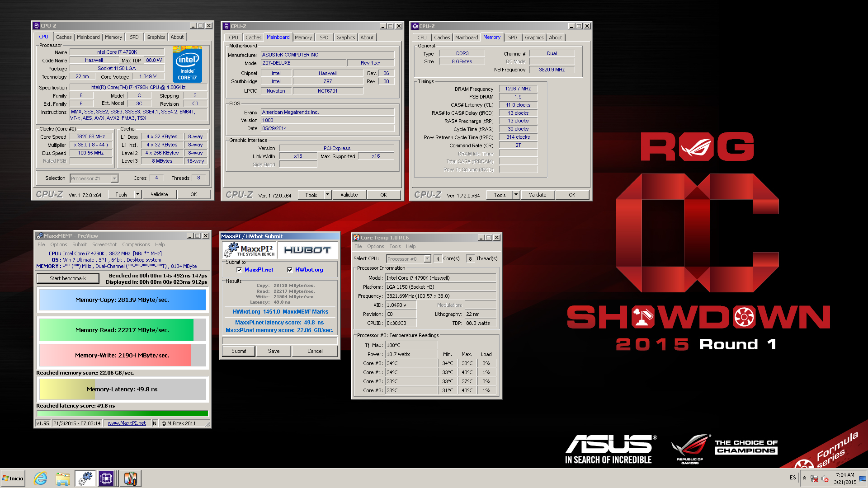Click the network tray icon
Viewport: 868px width, 488px height.
(x=814, y=479)
